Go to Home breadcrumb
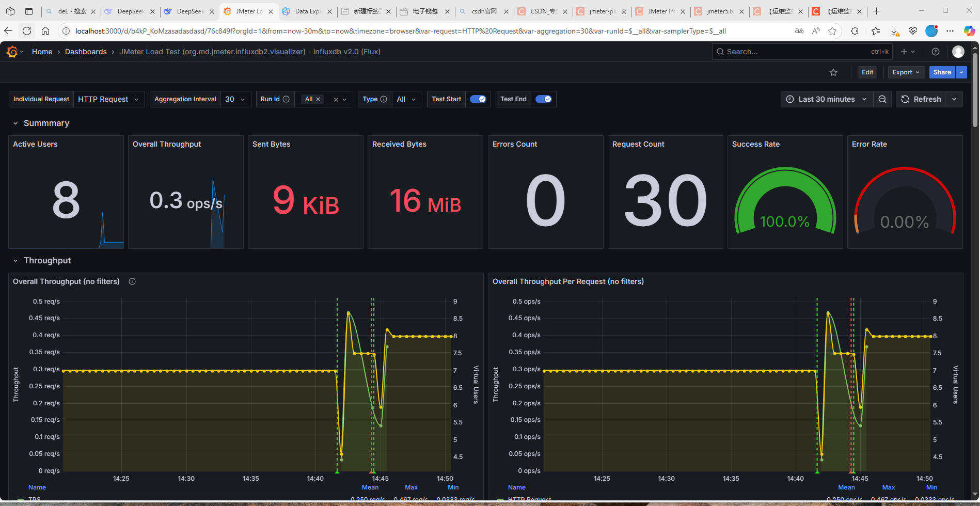Screen dimensions: 980x506 42,52
